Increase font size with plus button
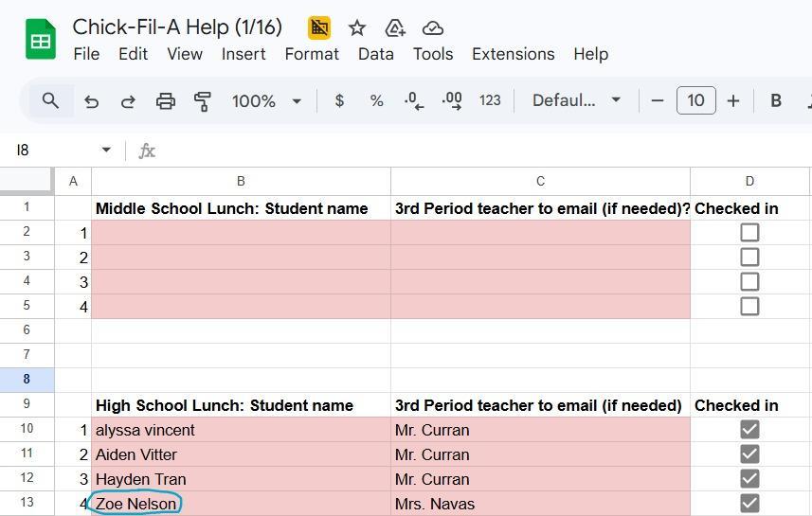The image size is (812, 516). tap(732, 100)
